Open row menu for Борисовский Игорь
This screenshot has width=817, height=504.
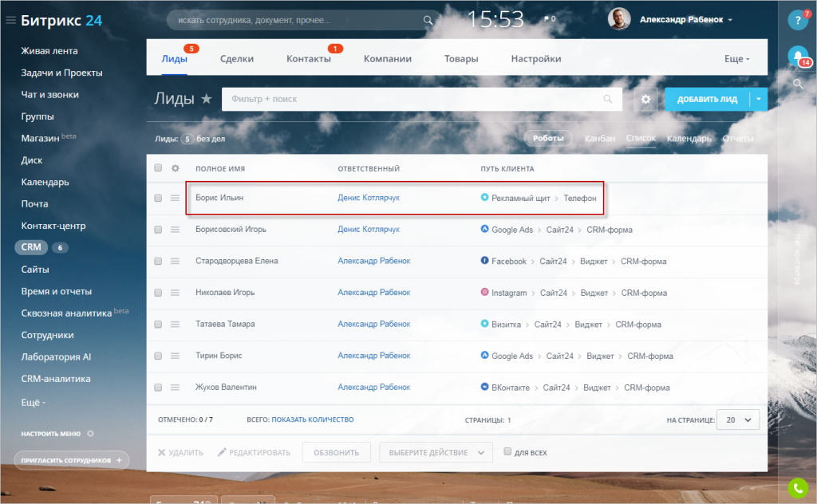(x=175, y=230)
